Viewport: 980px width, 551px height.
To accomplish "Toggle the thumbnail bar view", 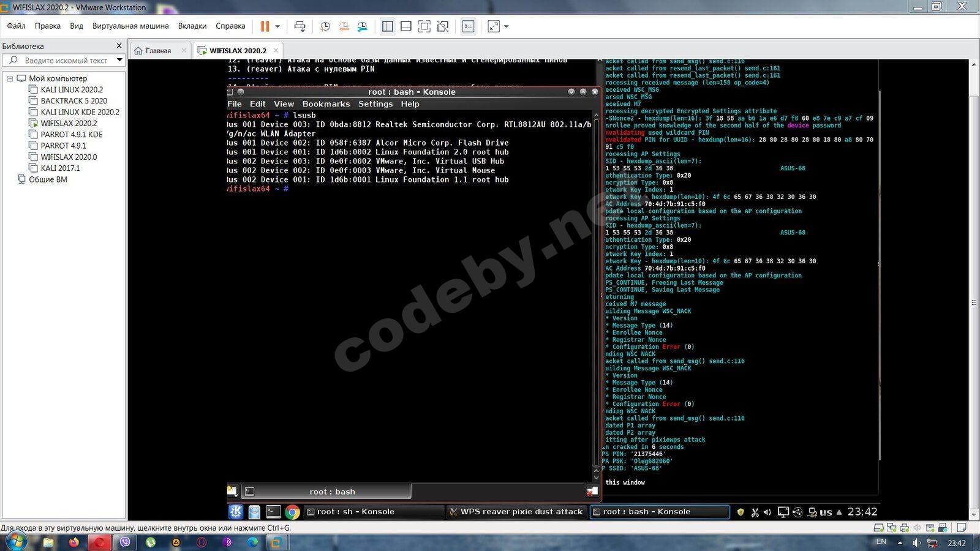I will [x=405, y=26].
